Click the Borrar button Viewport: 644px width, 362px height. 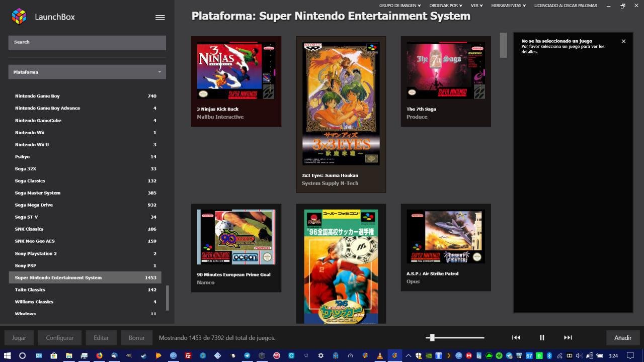[136, 338]
